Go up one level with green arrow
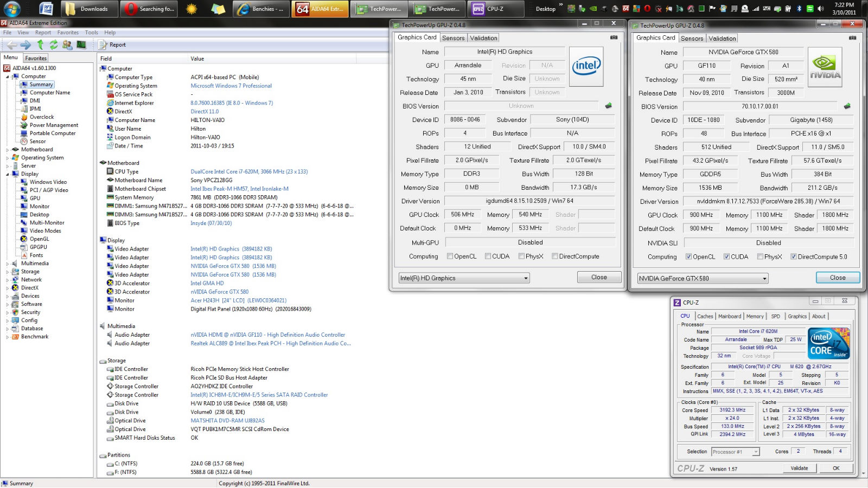Viewport: 868px width, 488px height. [x=40, y=45]
